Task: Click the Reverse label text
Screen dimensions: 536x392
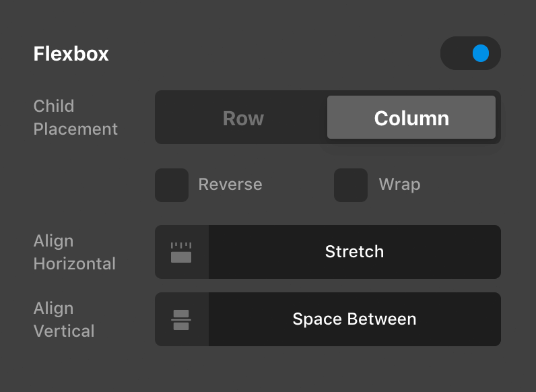Action: (230, 185)
